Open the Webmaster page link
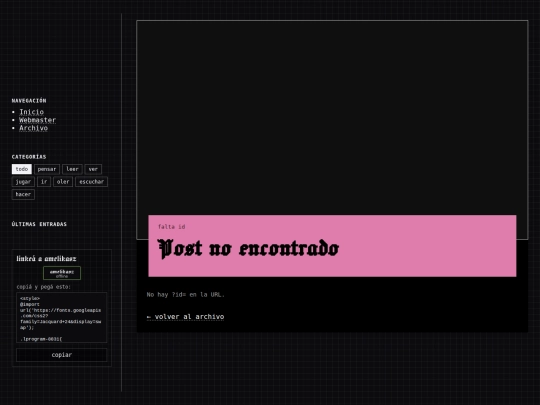This screenshot has height=405, width=540. [38, 120]
